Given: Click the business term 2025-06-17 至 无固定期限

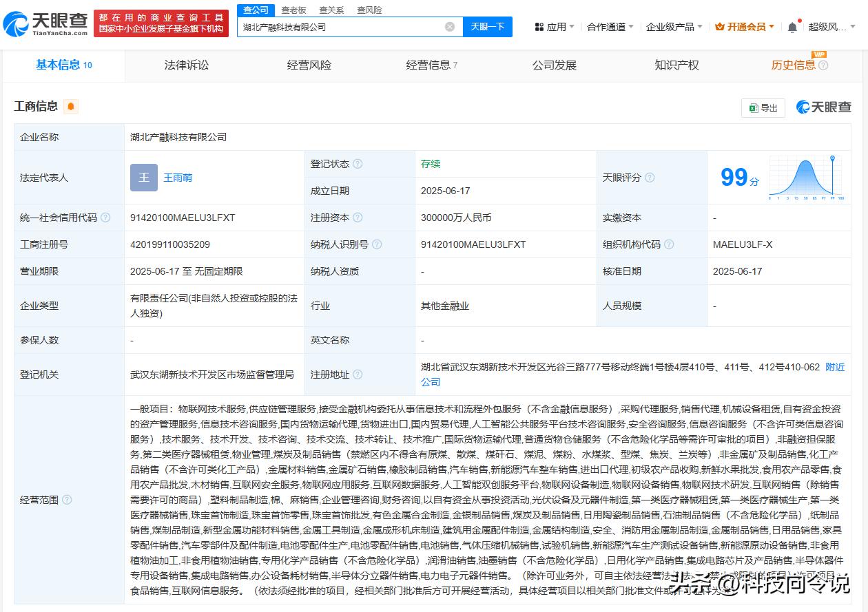Looking at the screenshot, I should pyautogui.click(x=187, y=271).
